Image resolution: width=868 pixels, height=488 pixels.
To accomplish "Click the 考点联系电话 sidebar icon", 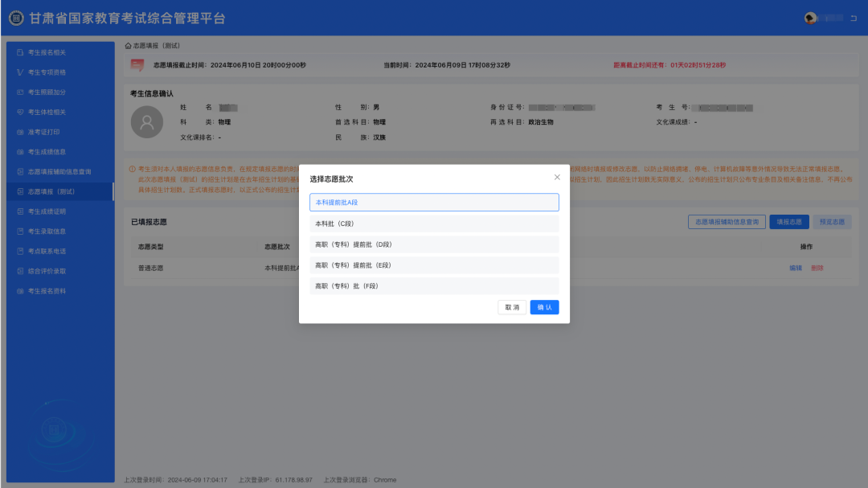I will click(20, 252).
